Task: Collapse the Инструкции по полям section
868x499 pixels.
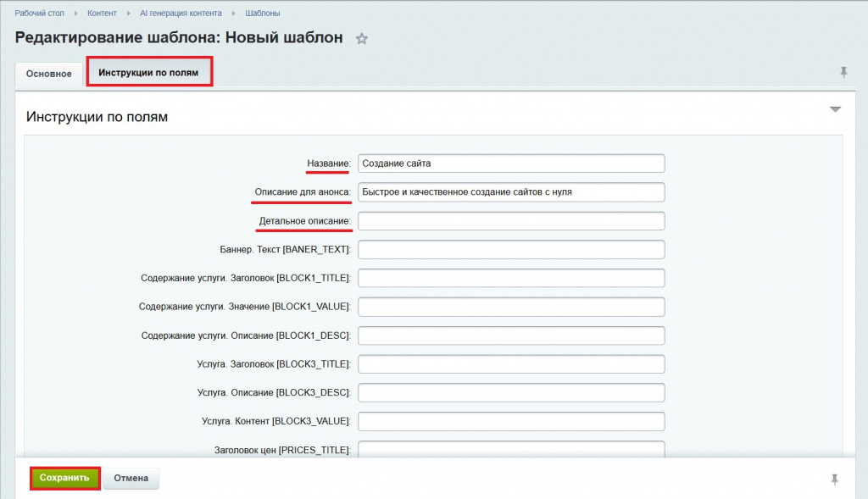Action: click(835, 110)
